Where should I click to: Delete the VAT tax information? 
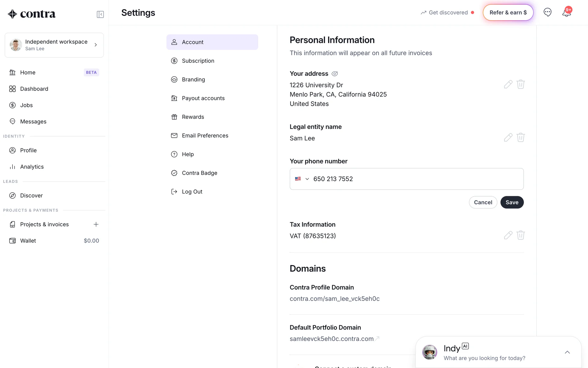pos(521,235)
